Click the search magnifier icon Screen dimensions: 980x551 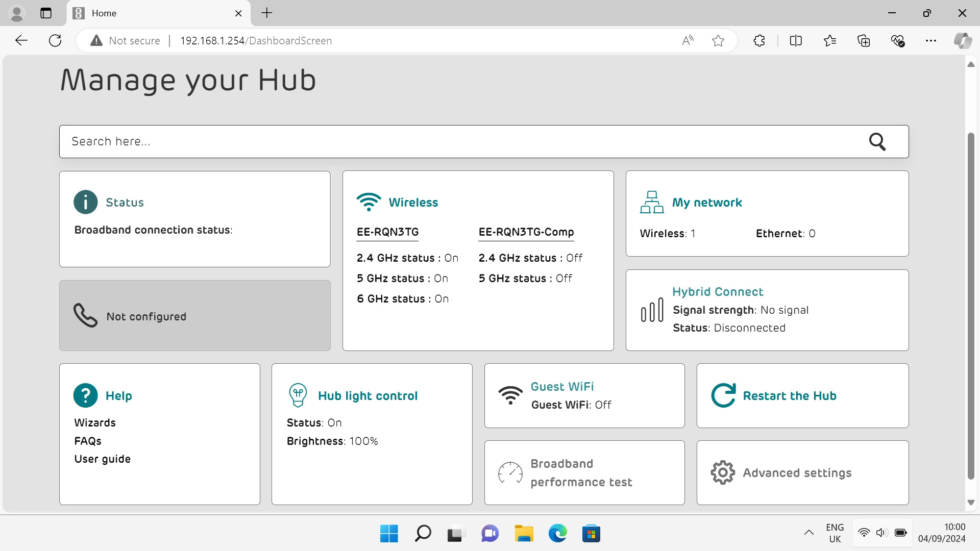[877, 142]
